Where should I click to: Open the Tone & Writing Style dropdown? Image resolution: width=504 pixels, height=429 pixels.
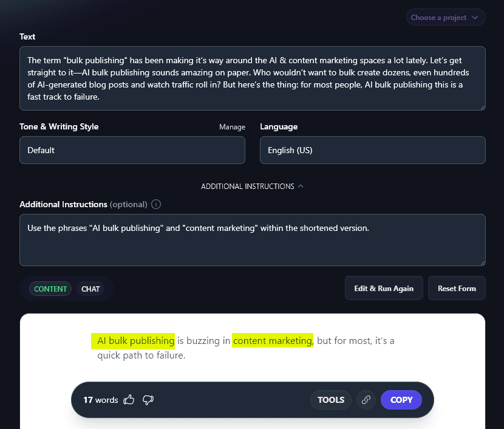pyautogui.click(x=132, y=150)
